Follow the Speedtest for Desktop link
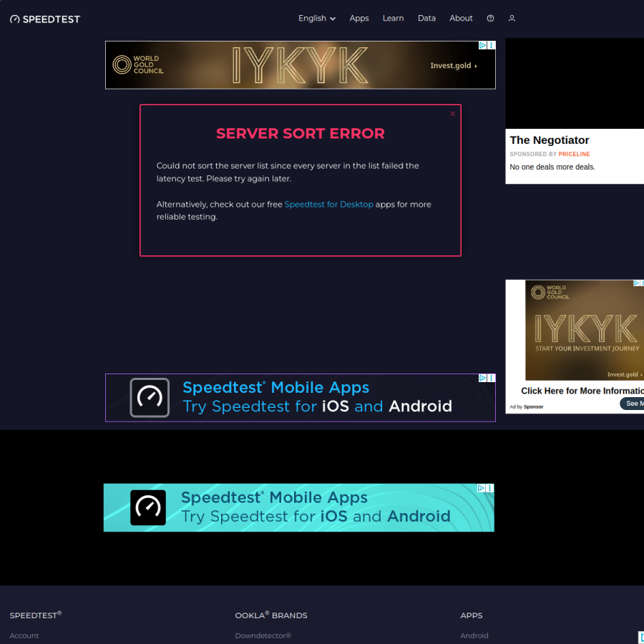The height and width of the screenshot is (644, 644). pyautogui.click(x=328, y=204)
